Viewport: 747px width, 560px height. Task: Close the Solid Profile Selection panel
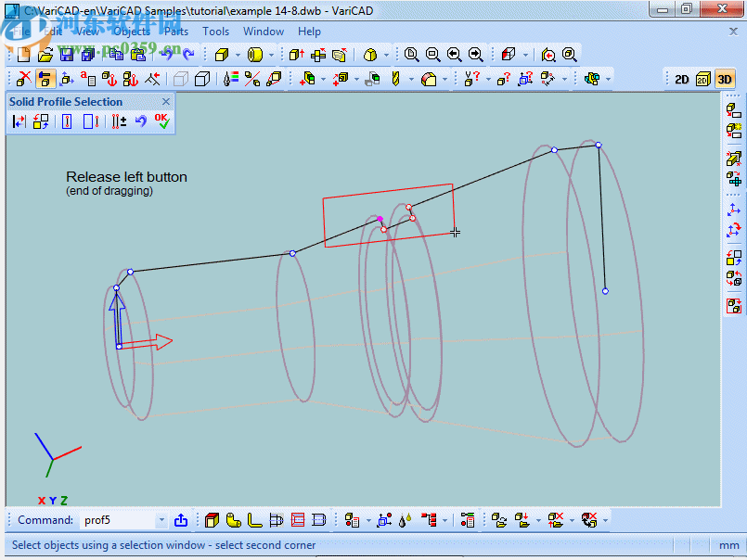[166, 101]
